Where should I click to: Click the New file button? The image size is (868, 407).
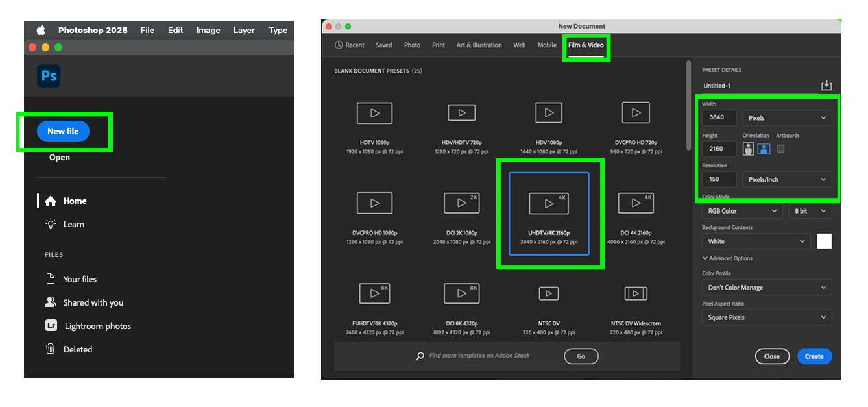pyautogui.click(x=63, y=131)
